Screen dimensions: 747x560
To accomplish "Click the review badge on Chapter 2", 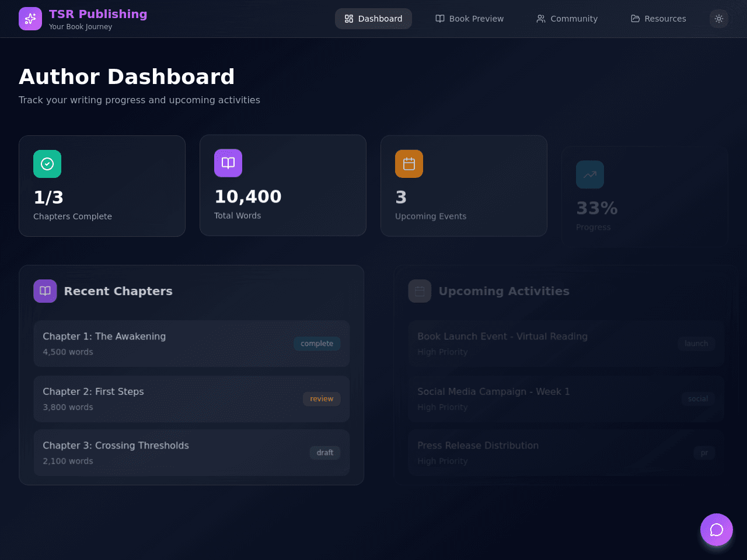I will tap(322, 399).
